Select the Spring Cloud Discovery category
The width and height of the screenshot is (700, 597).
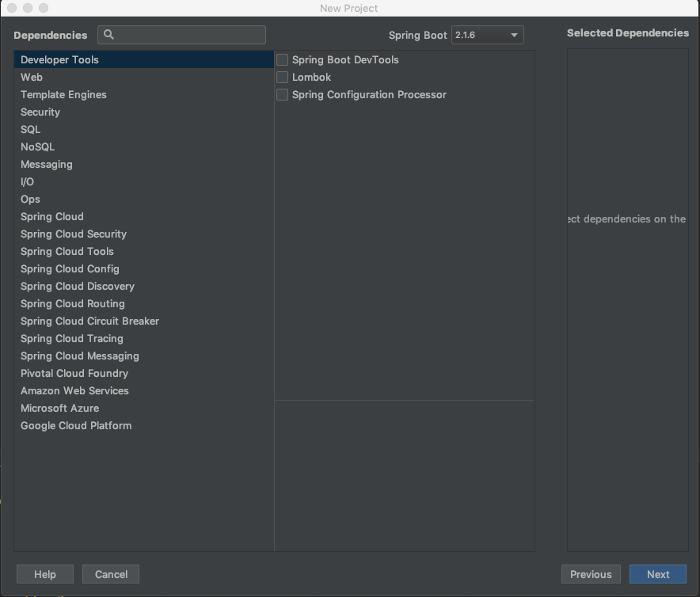pos(144,286)
